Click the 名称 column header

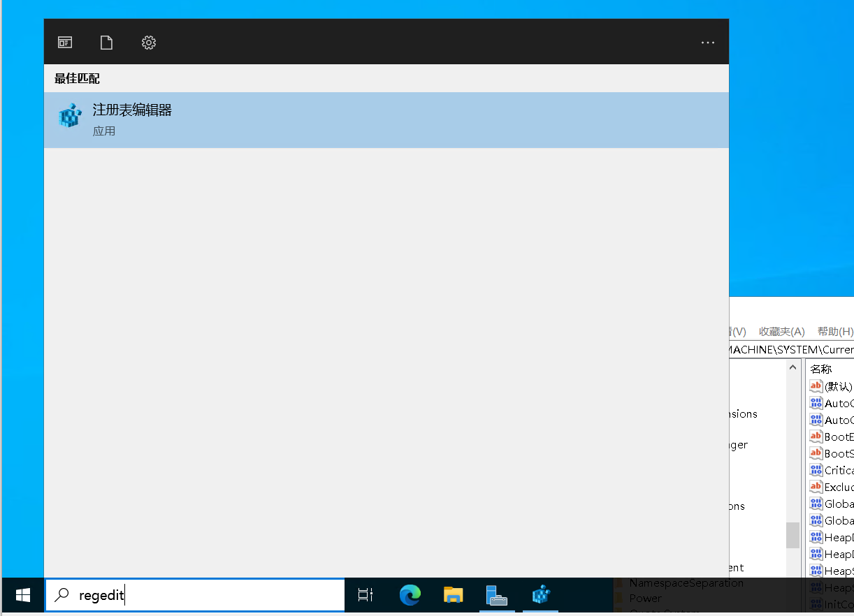click(822, 369)
